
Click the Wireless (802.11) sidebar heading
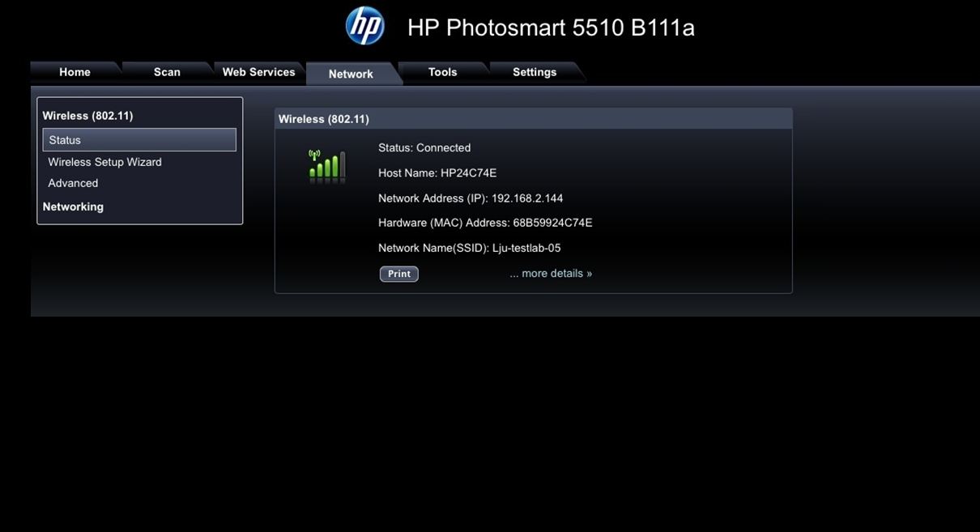click(x=87, y=116)
